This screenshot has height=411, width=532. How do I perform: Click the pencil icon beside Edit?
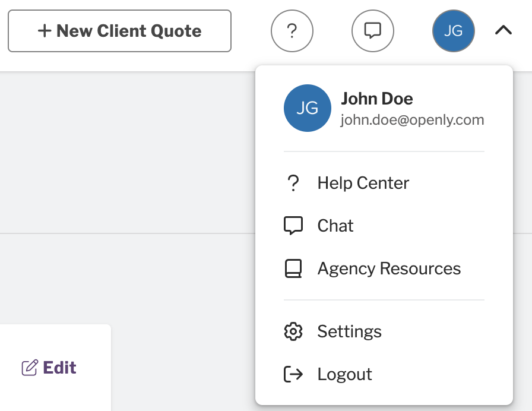tap(30, 368)
